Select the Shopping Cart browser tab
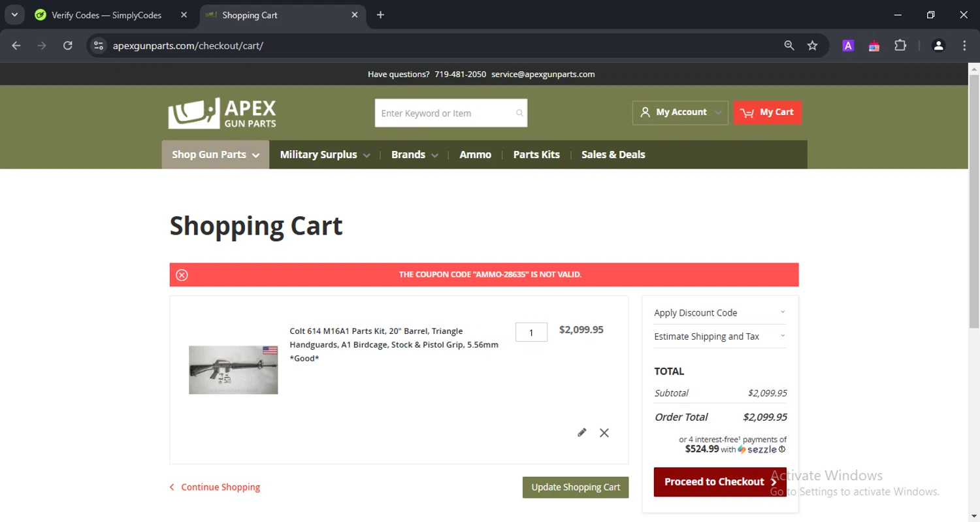Viewport: 980px width, 522px height. (282, 15)
